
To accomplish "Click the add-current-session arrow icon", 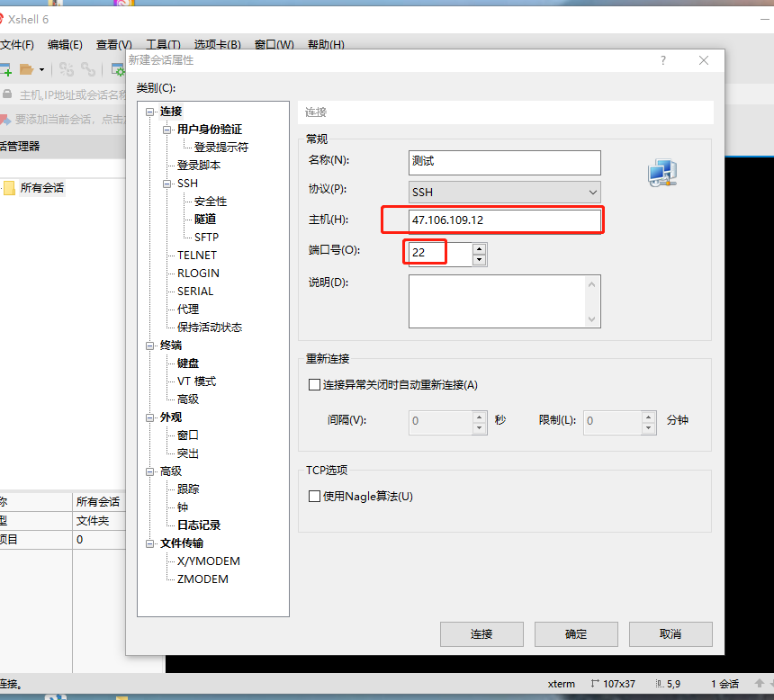I will click(x=4, y=119).
